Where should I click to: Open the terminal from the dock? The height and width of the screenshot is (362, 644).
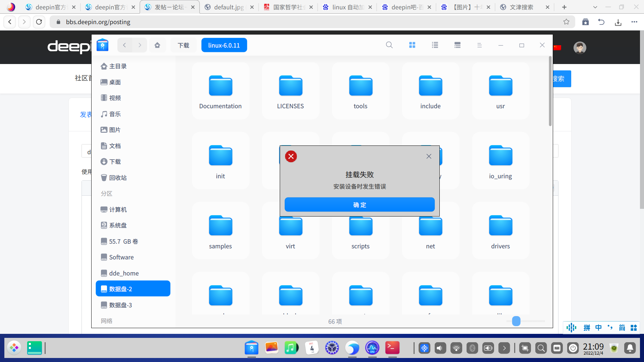pos(392,348)
